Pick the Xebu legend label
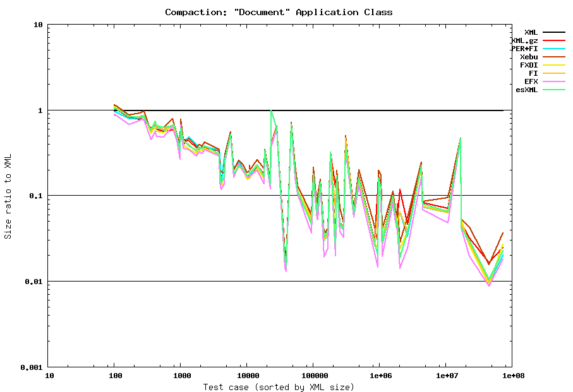This screenshot has height=392, width=573. [528, 57]
